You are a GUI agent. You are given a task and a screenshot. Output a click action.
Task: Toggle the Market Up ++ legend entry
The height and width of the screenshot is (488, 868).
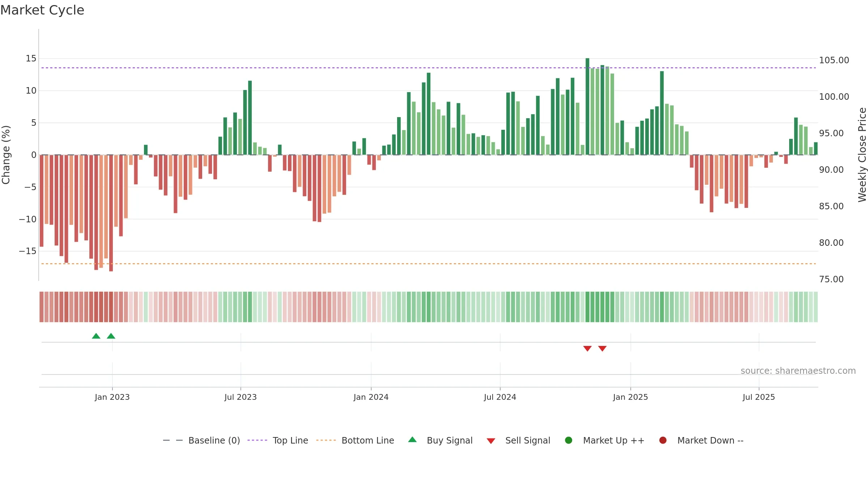[605, 440]
